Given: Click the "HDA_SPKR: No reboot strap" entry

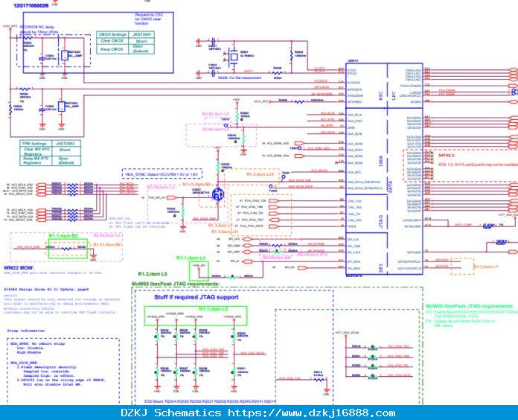Looking at the screenshot, I should tap(38, 343).
